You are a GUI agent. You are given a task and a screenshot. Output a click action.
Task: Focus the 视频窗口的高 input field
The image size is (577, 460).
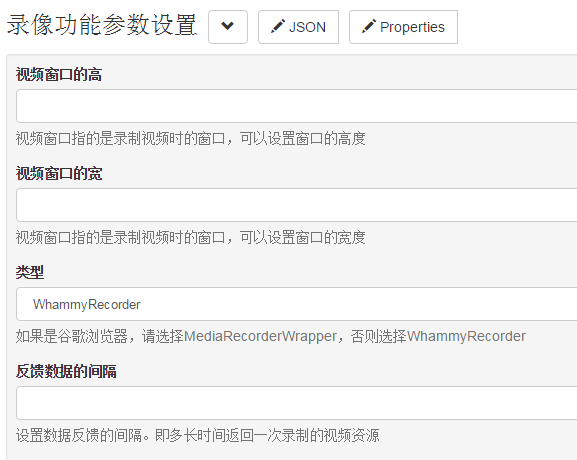pyautogui.click(x=297, y=106)
